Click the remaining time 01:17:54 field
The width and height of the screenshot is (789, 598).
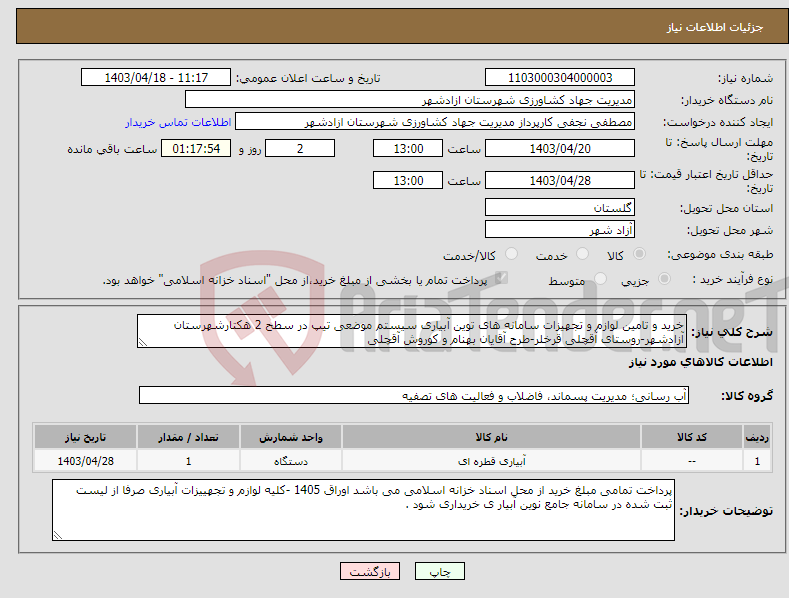point(196,148)
